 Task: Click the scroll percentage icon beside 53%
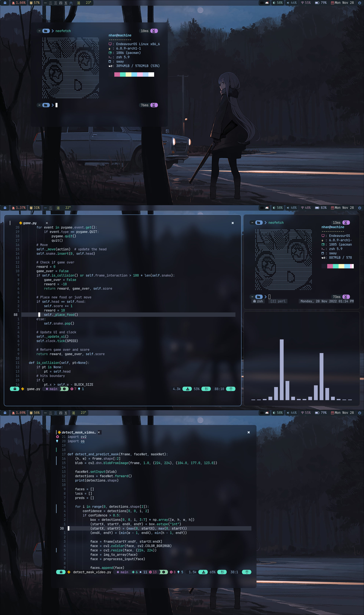[206, 389]
